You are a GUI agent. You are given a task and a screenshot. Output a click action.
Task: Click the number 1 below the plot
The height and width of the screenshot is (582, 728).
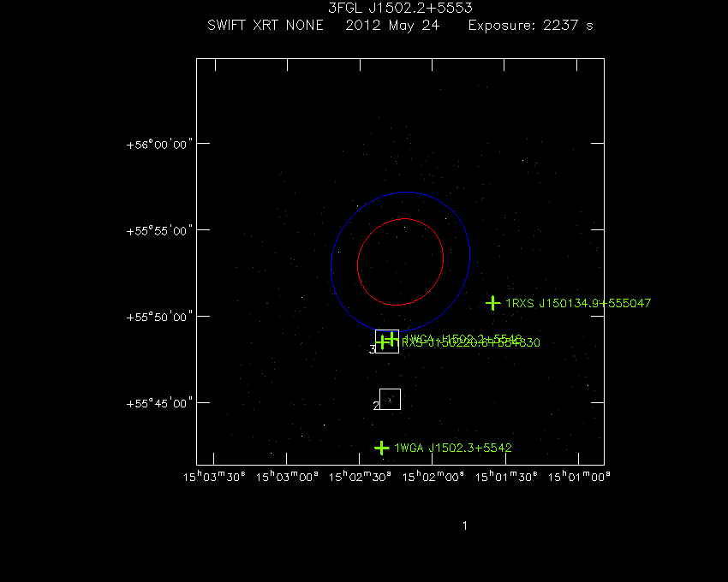[x=465, y=526]
